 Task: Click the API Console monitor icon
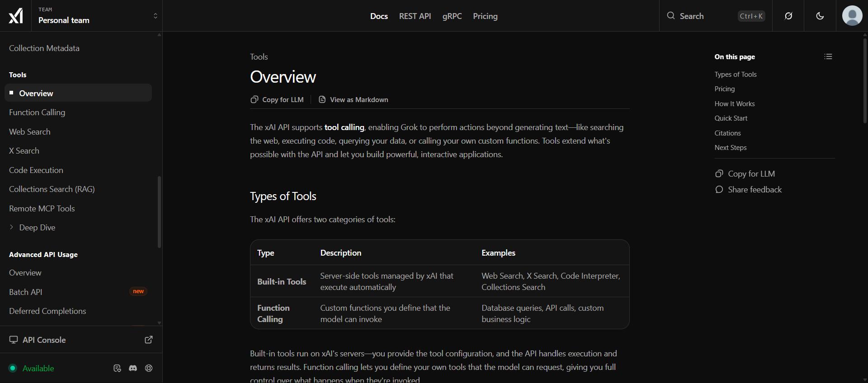point(14,340)
